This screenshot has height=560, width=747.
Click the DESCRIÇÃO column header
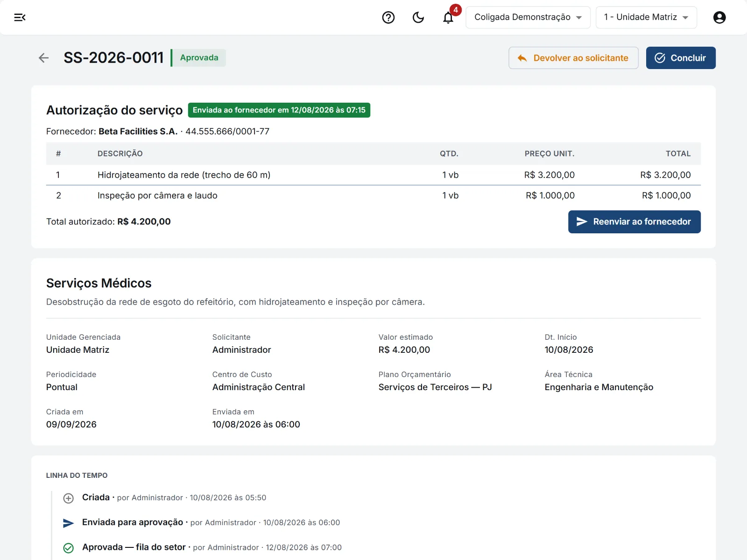120,154
